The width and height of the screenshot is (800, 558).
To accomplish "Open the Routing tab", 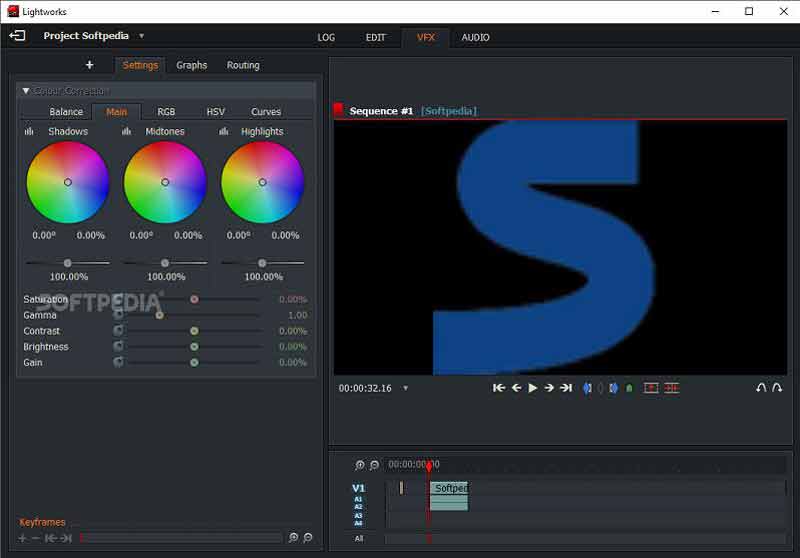I will tap(243, 65).
